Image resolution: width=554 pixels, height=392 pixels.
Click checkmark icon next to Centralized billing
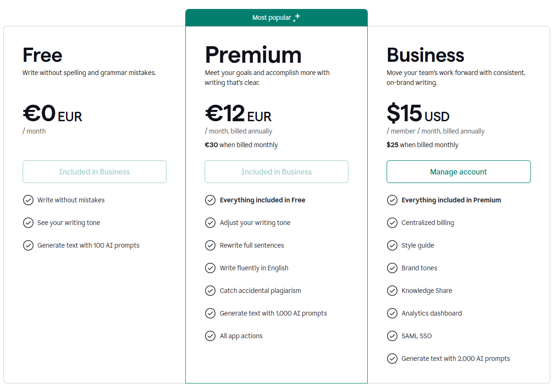[392, 223]
